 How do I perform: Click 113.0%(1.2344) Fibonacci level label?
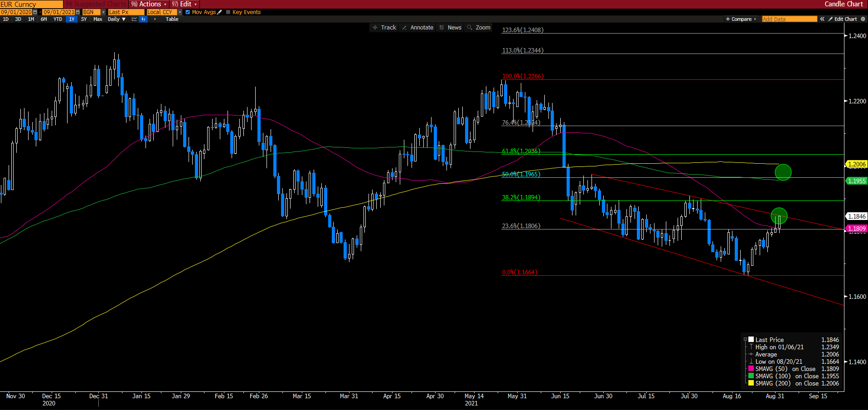[523, 50]
